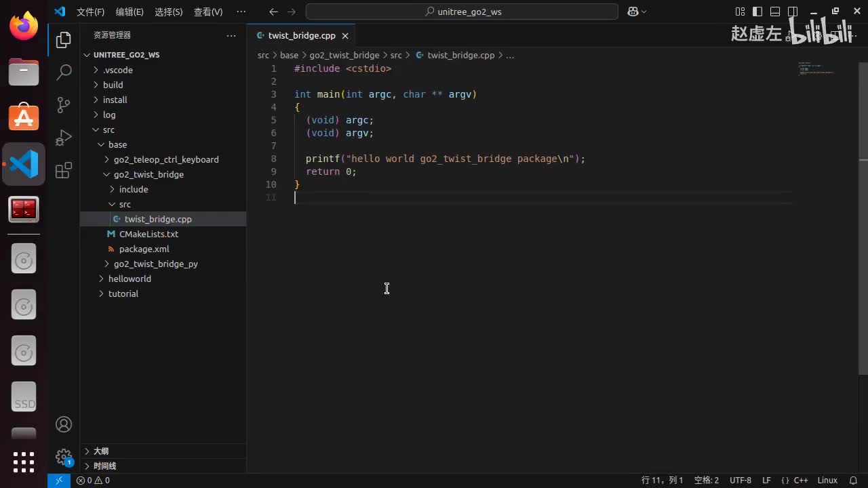Click the unitree_go2_ws search box
Viewport: 868px width, 488px height.
[x=462, y=12]
